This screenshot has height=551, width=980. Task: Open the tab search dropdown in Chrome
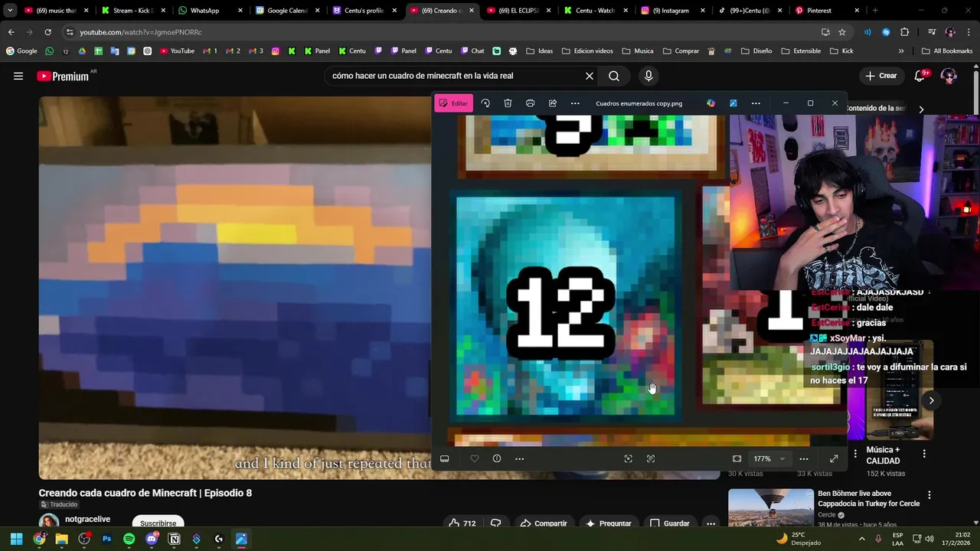10,11
